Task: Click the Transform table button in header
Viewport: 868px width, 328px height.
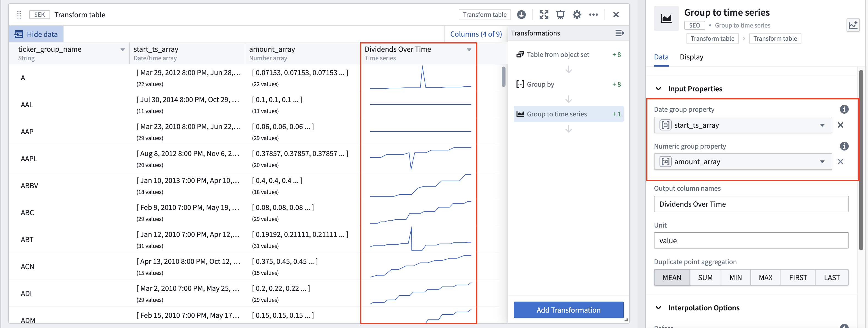Action: coord(485,15)
